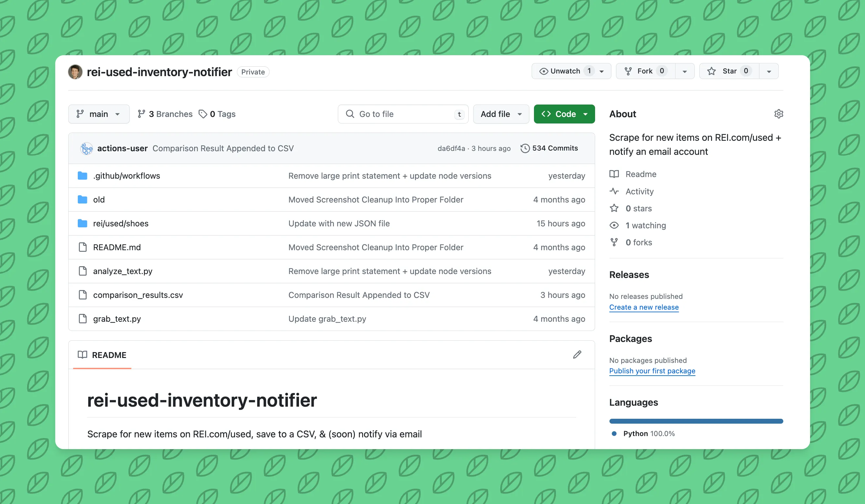The image size is (865, 504).
Task: Click Publish your first package link
Action: [x=652, y=371]
